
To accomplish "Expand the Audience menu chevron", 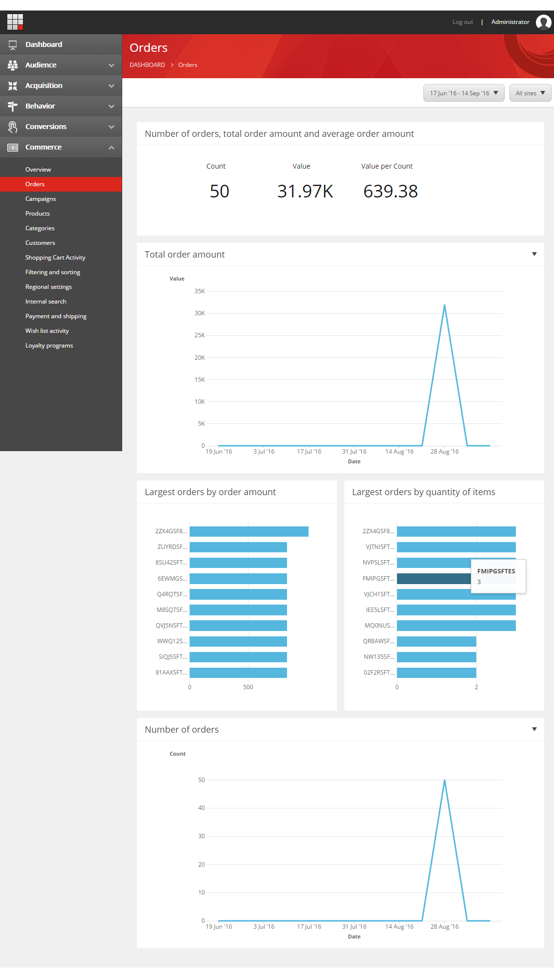I will point(111,65).
